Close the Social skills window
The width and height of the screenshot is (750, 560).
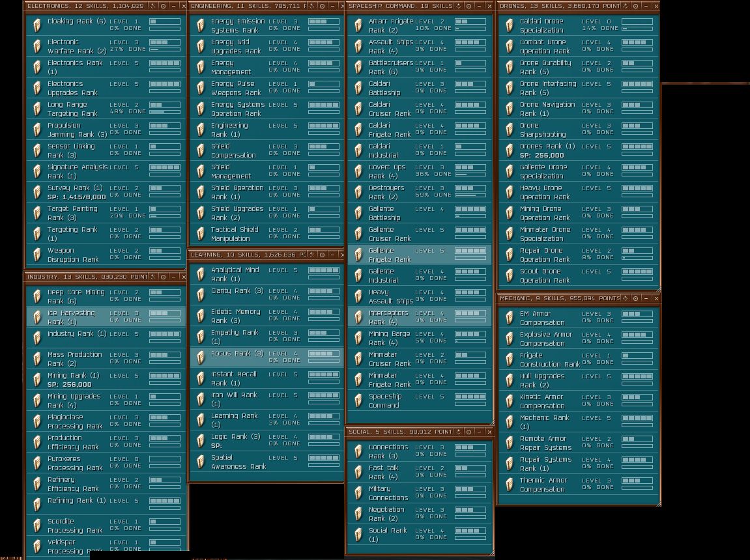(489, 432)
